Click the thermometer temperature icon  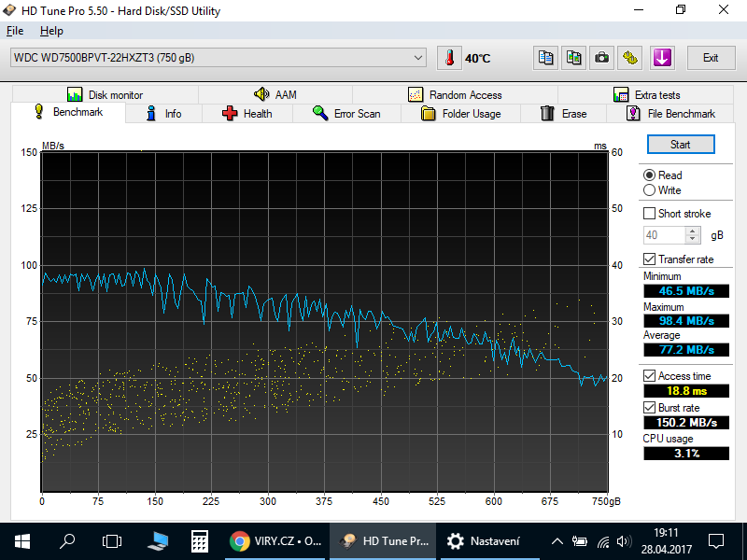pyautogui.click(x=449, y=58)
